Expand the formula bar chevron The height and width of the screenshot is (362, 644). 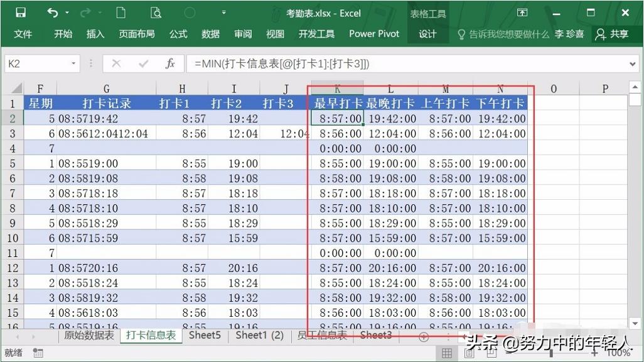click(x=631, y=63)
